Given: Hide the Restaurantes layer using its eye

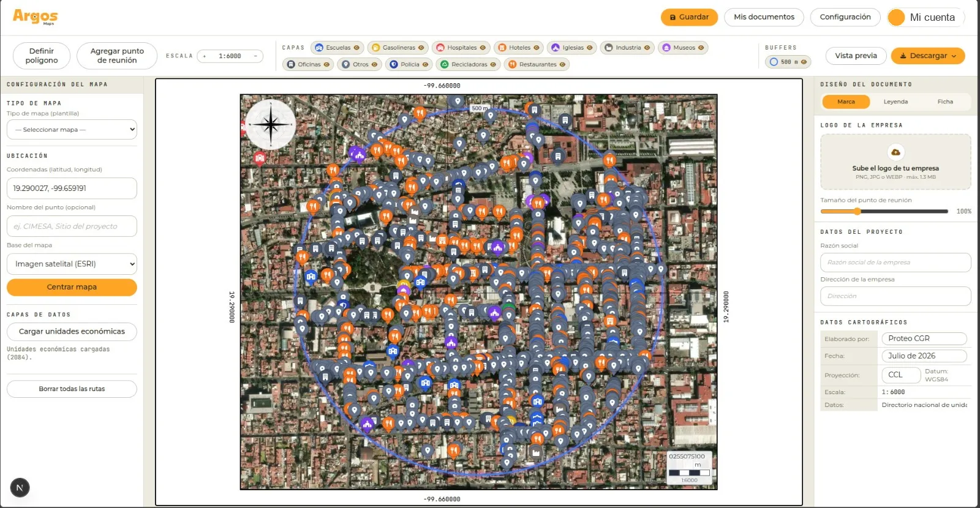Looking at the screenshot, I should pyautogui.click(x=562, y=64).
